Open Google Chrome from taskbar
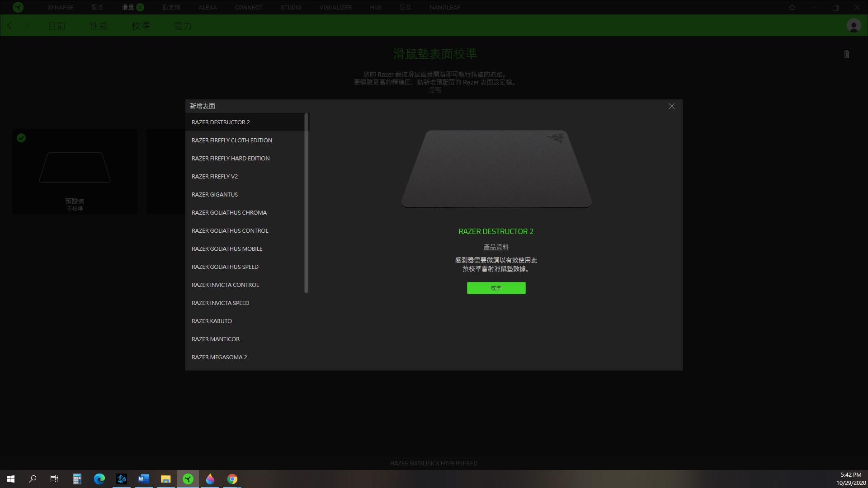Viewport: 868px width, 488px height. [232, 479]
